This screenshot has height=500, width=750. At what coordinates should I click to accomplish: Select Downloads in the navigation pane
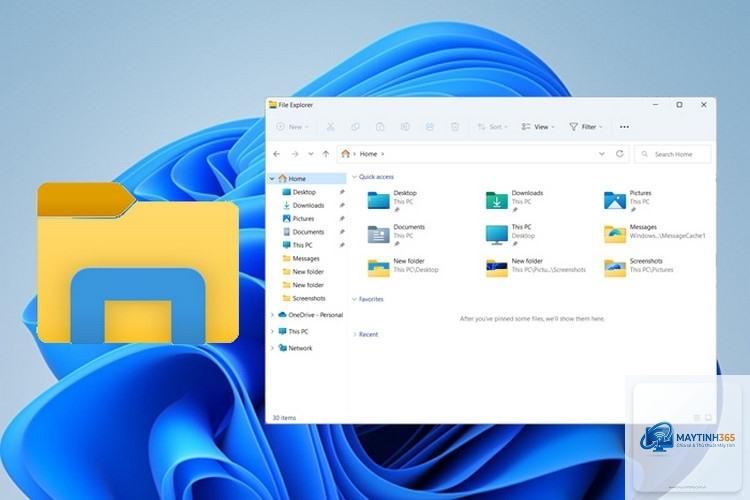308,205
